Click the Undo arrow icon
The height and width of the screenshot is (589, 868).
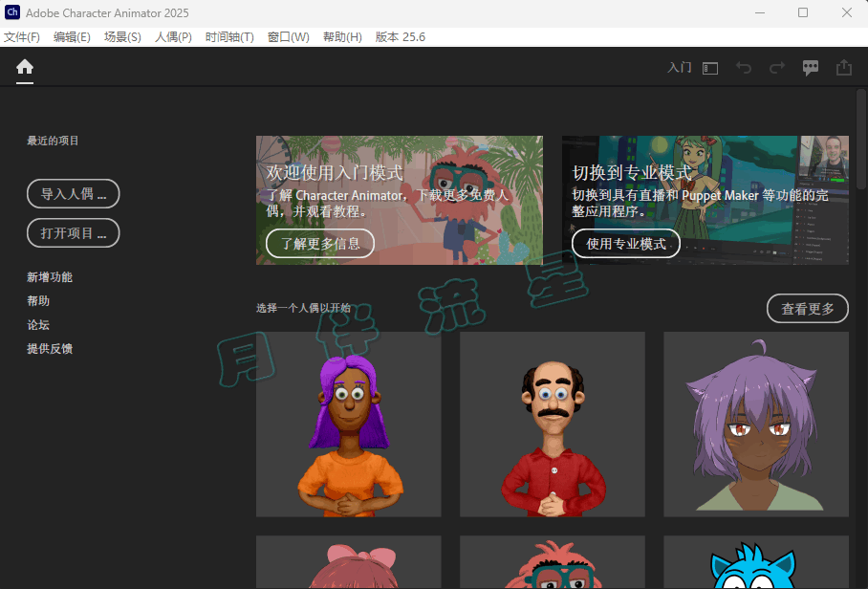pos(744,68)
